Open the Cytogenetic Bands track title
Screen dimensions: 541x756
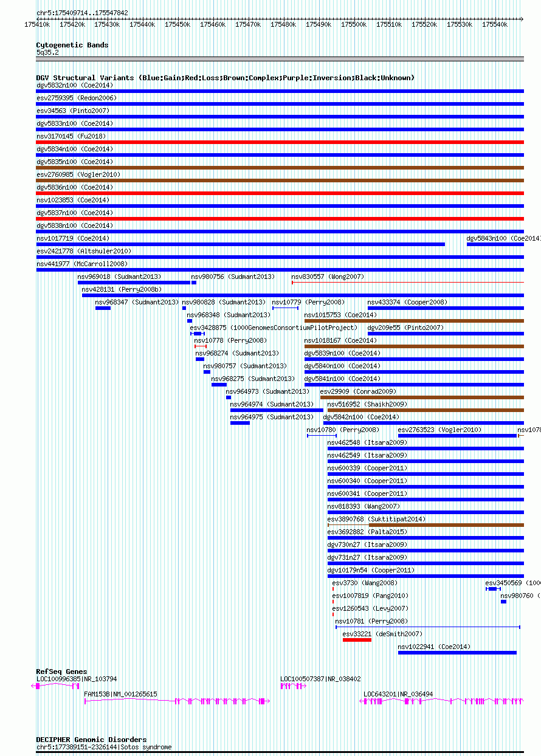(72, 45)
